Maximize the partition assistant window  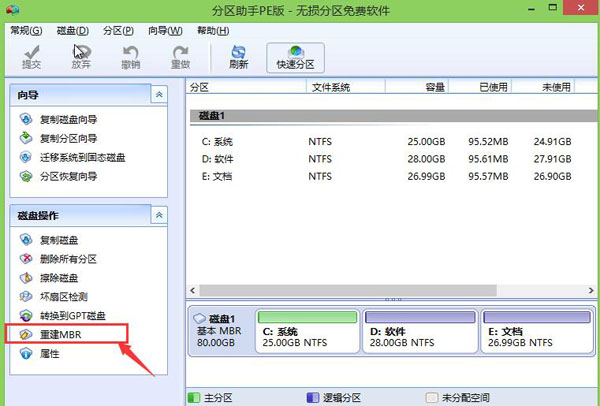click(553, 8)
